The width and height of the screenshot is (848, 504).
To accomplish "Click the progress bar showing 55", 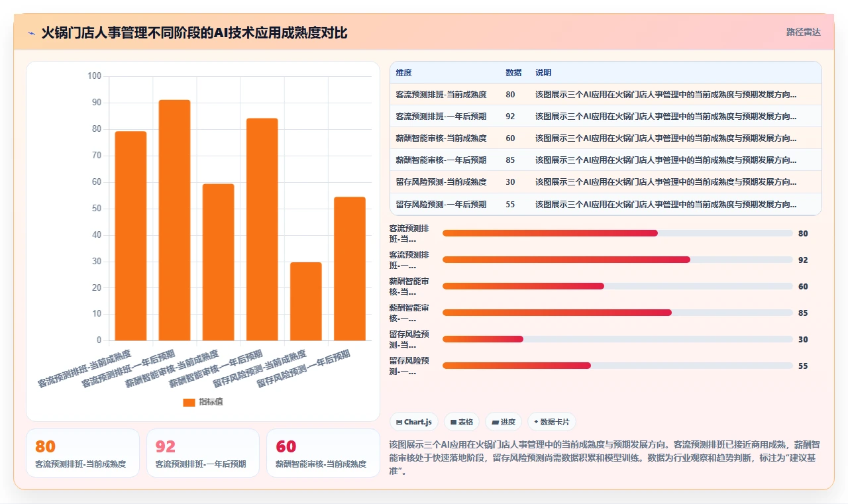I will (617, 366).
